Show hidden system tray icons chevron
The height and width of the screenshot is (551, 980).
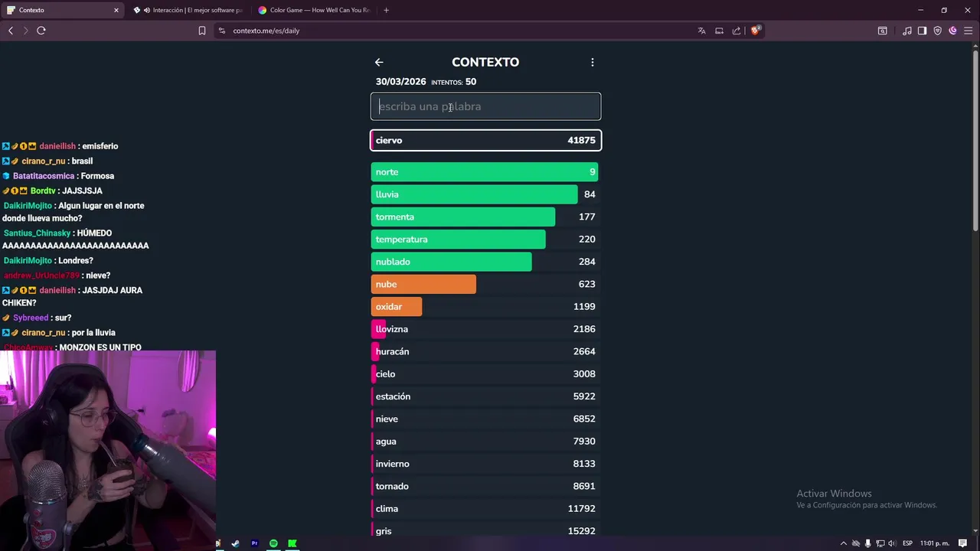[x=844, y=543]
